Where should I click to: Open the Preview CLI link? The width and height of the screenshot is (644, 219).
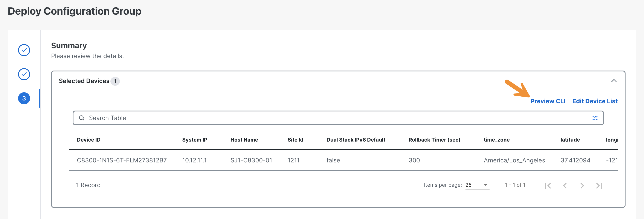point(548,101)
